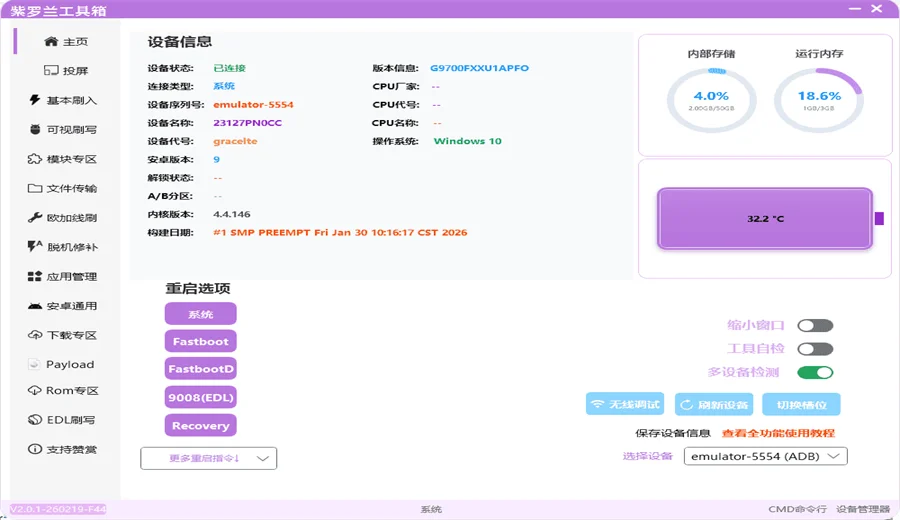This screenshot has height=520, width=900.
Task: Enable the 工具自检 switch
Action: point(815,349)
